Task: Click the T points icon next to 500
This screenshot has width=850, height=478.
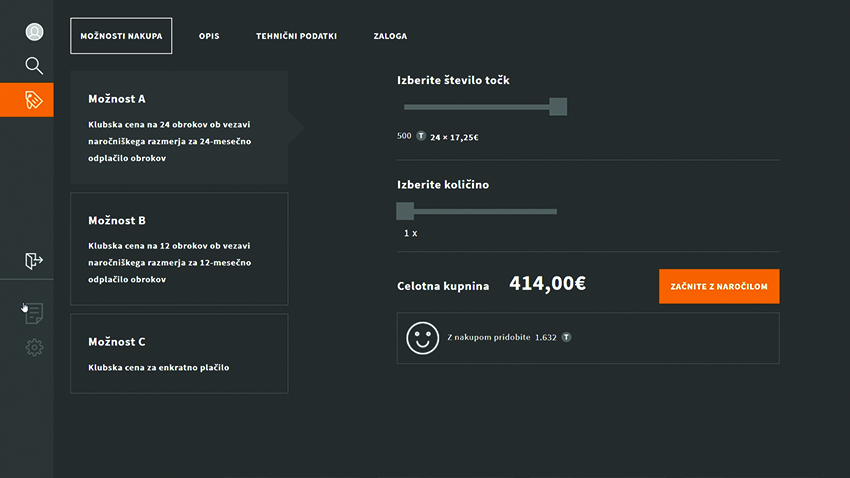Action: 420,136
